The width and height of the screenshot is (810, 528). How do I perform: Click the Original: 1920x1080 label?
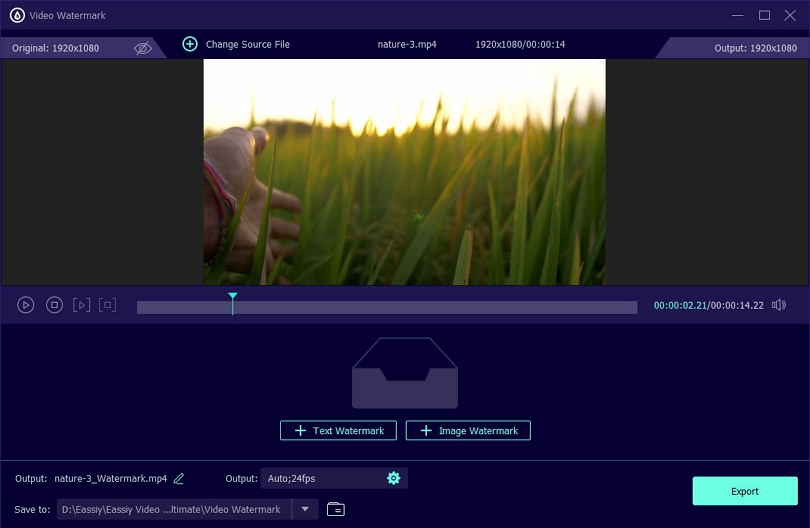click(56, 48)
